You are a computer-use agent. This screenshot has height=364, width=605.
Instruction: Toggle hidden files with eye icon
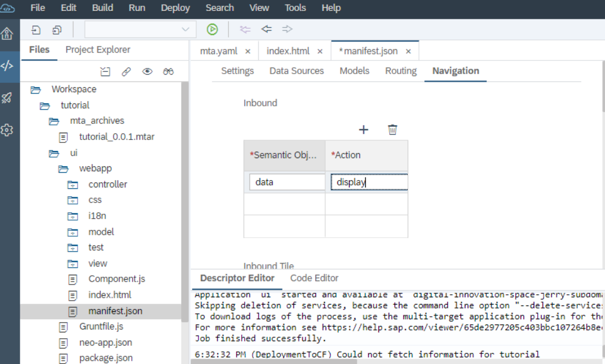pyautogui.click(x=147, y=72)
